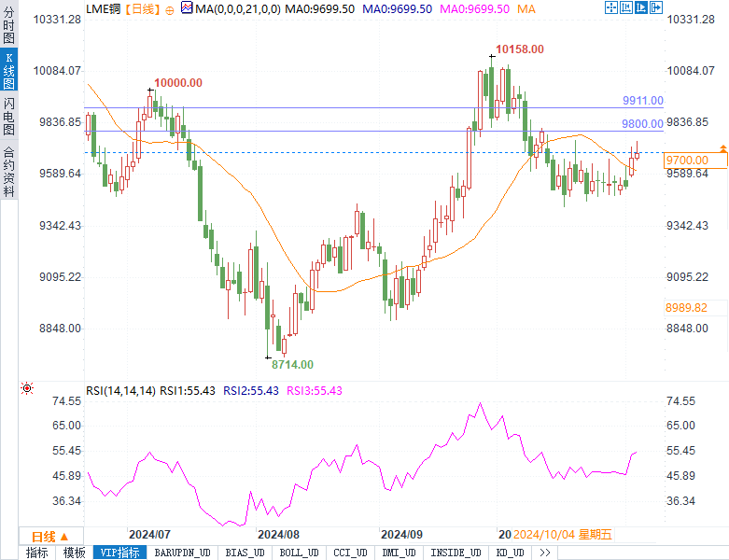Choose the KD_UD indicator tab
Image resolution: width=729 pixels, height=560 pixels.
511,553
